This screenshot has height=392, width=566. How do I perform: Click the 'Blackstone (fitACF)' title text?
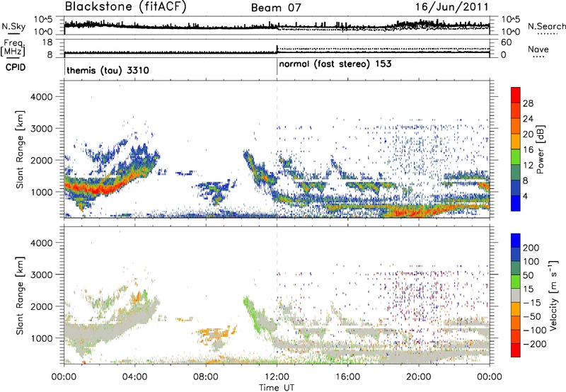[126, 7]
